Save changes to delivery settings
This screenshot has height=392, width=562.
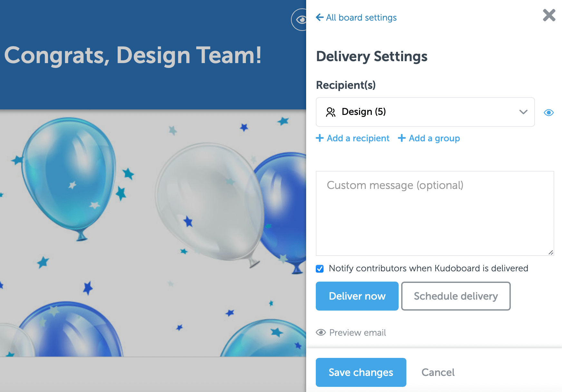click(x=361, y=372)
